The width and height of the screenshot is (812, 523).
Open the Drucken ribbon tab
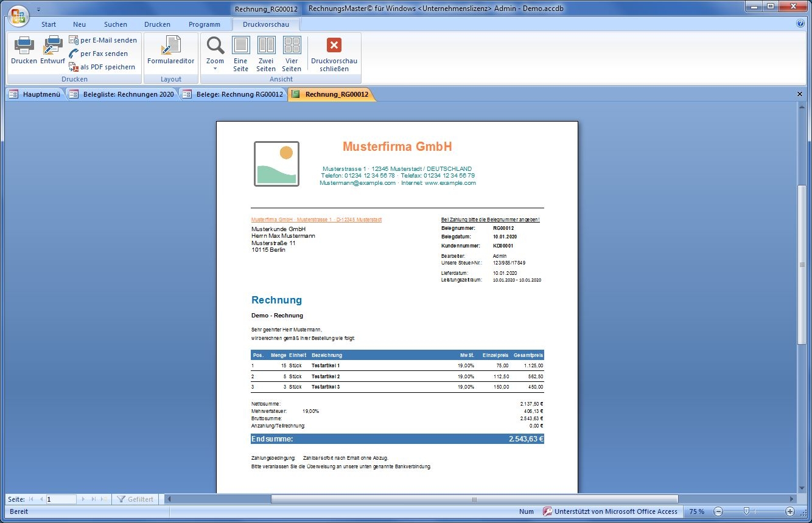coord(157,24)
